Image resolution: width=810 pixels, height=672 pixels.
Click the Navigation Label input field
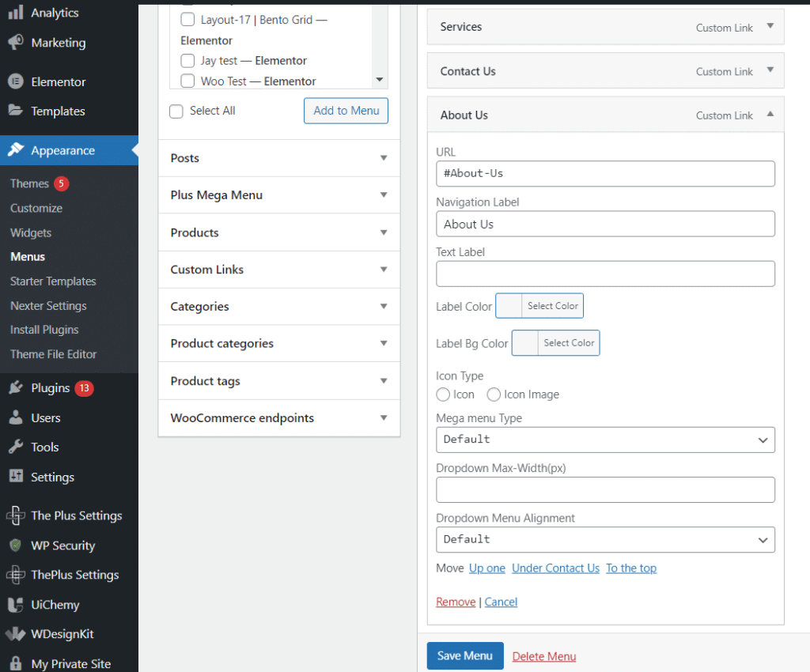coord(605,224)
